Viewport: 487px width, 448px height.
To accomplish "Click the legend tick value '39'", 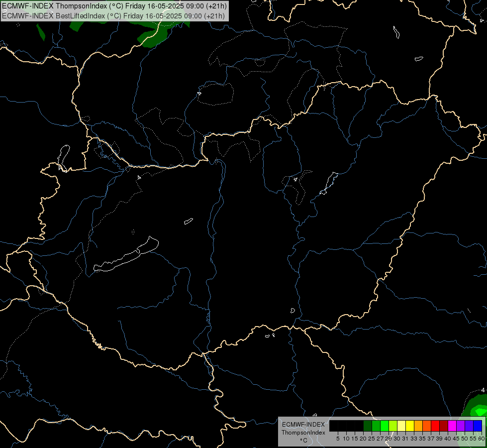I will point(439,439).
